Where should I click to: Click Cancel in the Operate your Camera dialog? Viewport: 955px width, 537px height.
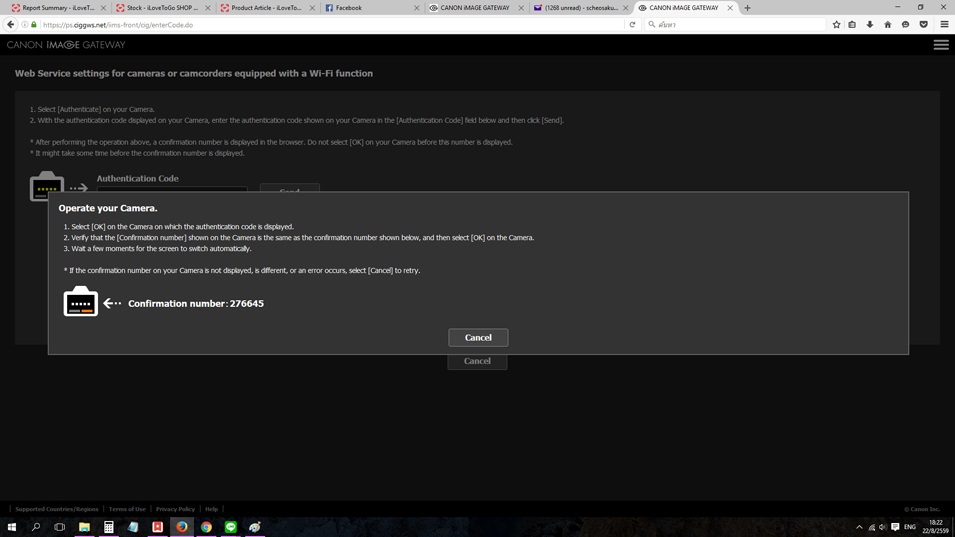tap(478, 337)
